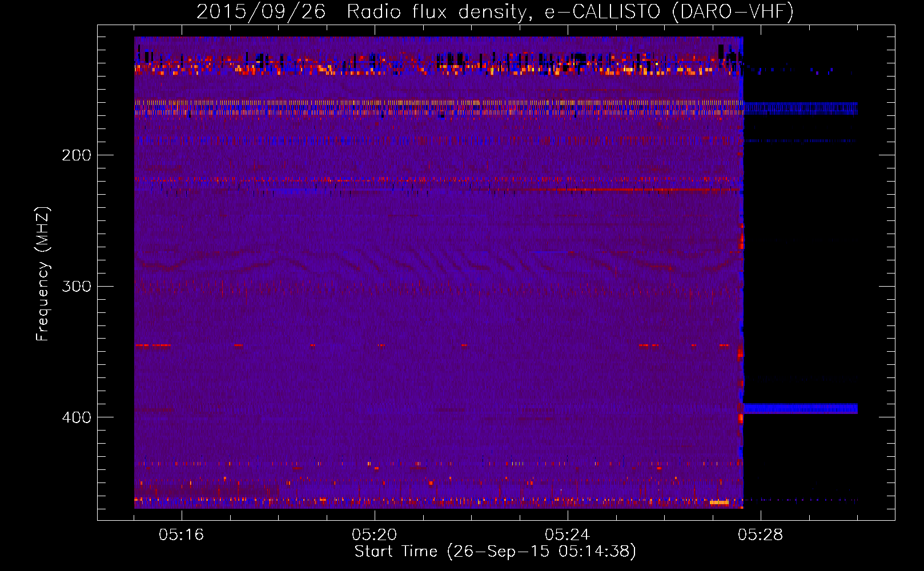Click the 200 frequency tick label
924x571 pixels.
click(77, 155)
